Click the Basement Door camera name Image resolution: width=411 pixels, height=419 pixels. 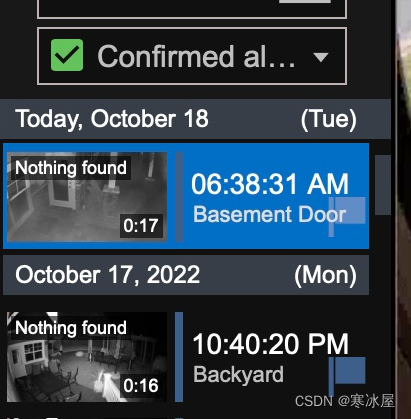coord(270,214)
